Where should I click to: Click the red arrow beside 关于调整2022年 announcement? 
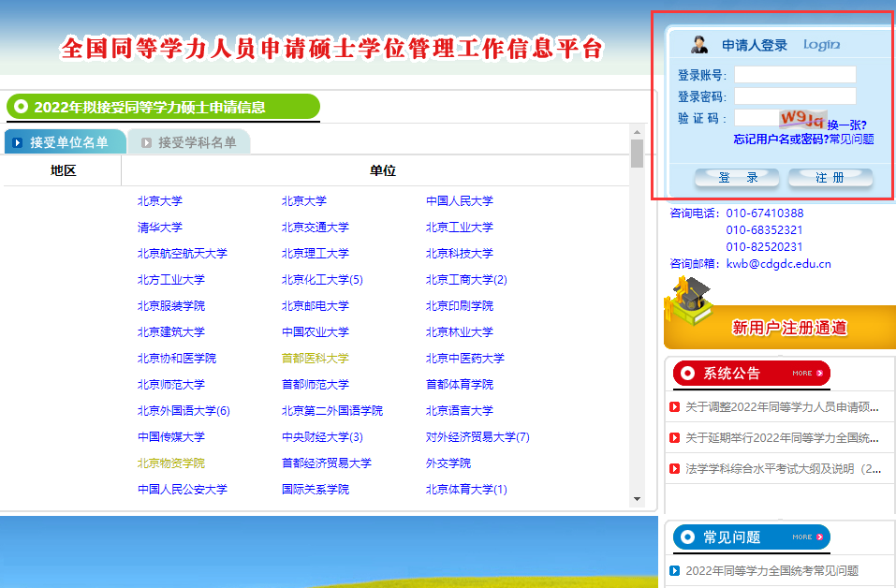[674, 407]
